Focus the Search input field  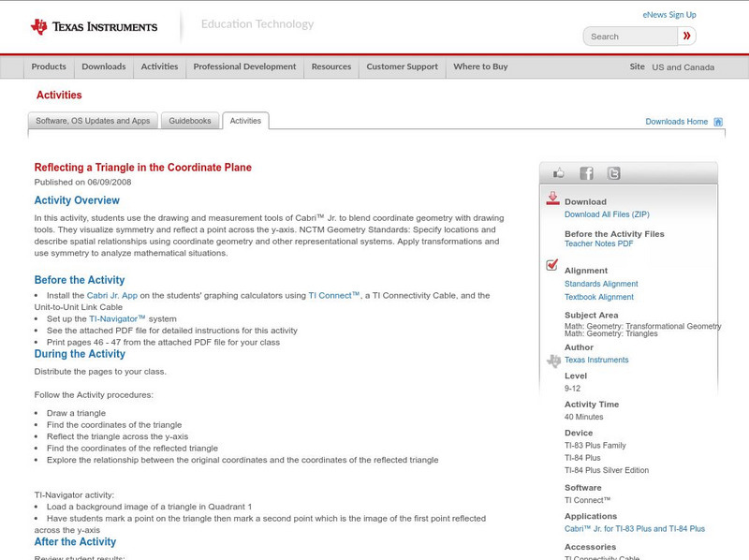(630, 37)
